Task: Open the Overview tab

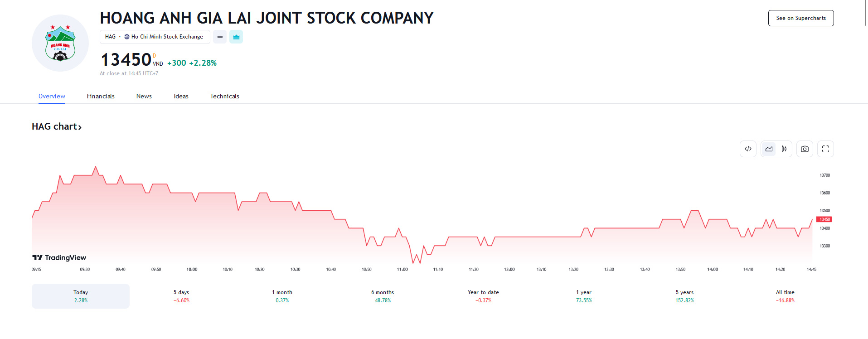Action: coord(52,96)
